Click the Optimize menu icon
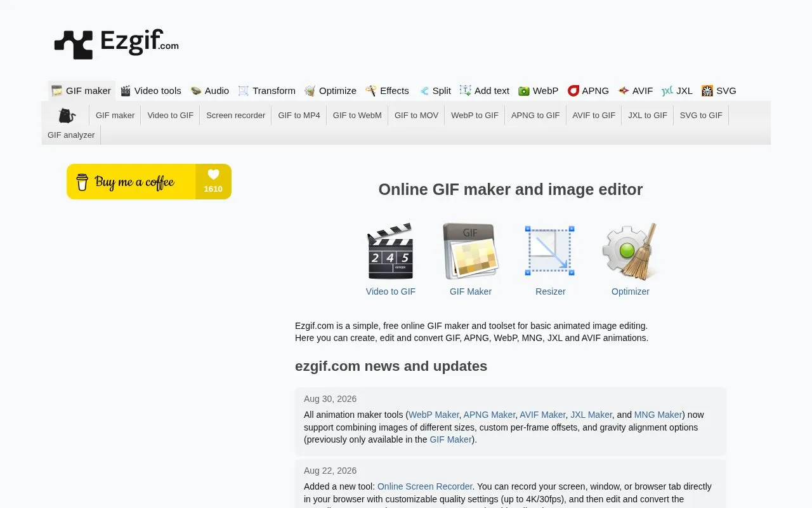812x508 pixels. 310,91
